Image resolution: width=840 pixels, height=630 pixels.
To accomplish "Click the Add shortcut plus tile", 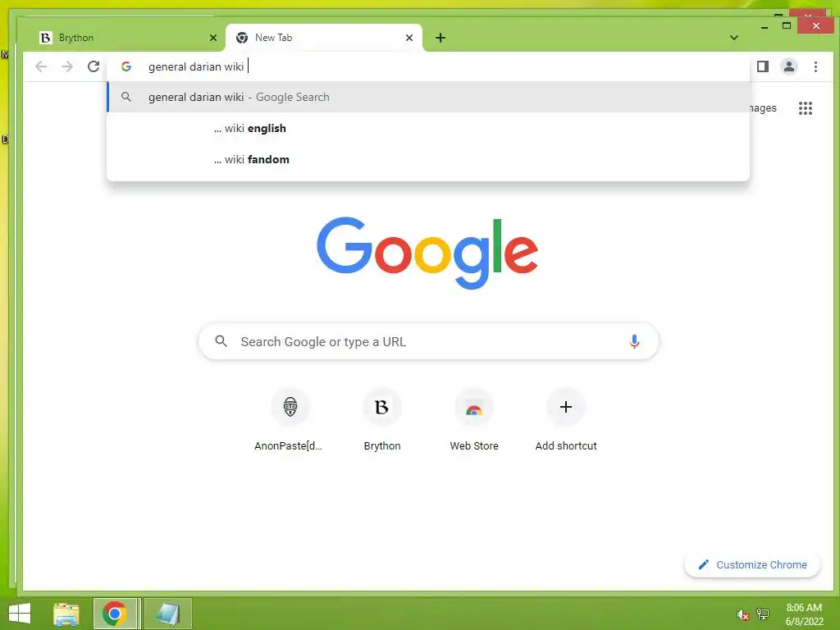I will point(566,420).
